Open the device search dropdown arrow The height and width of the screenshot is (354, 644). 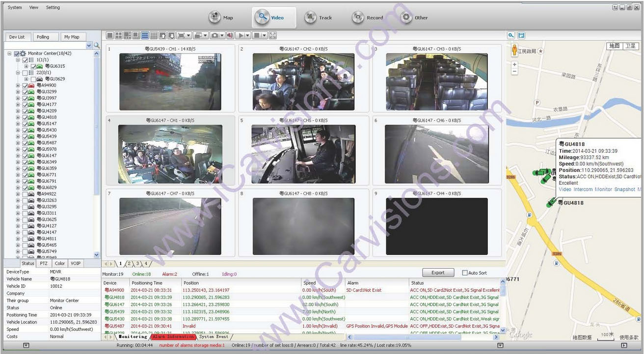point(89,45)
